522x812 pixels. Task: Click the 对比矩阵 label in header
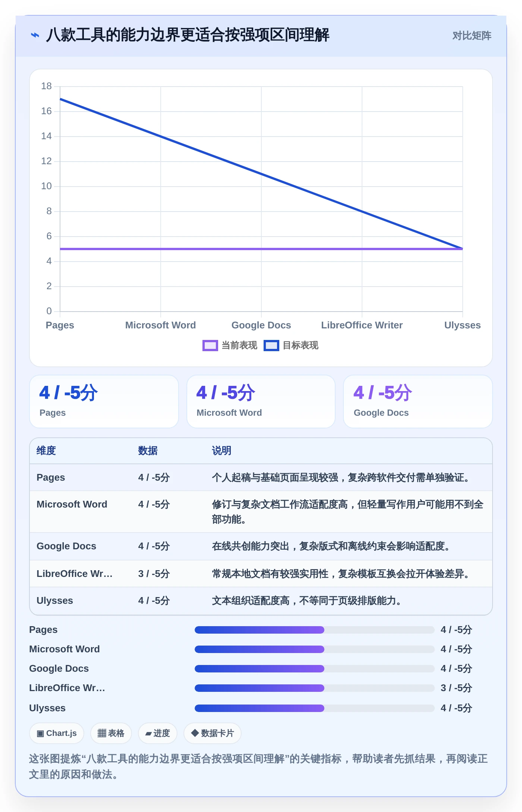(x=472, y=36)
